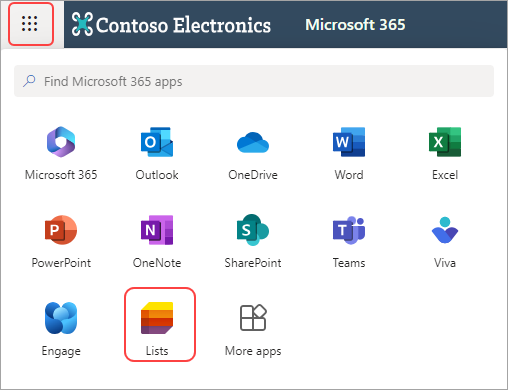Image resolution: width=508 pixels, height=390 pixels.
Task: Open the Microsoft 365 app tile
Action: (x=61, y=153)
